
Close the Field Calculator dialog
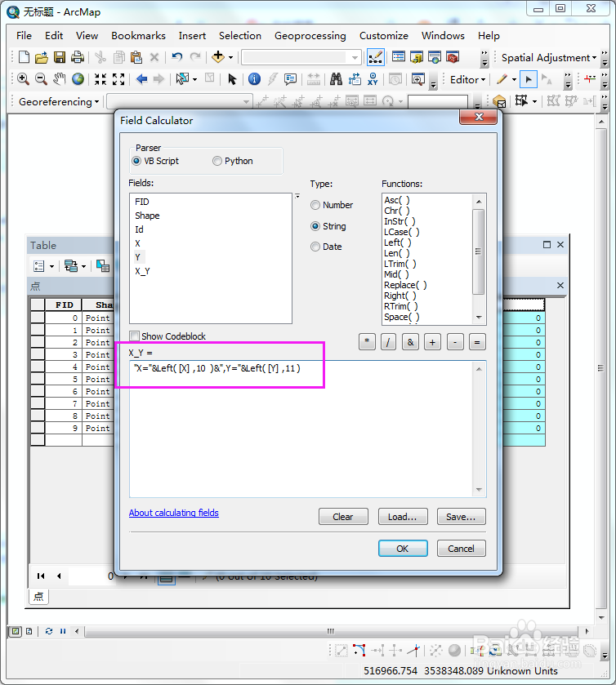pyautogui.click(x=478, y=117)
